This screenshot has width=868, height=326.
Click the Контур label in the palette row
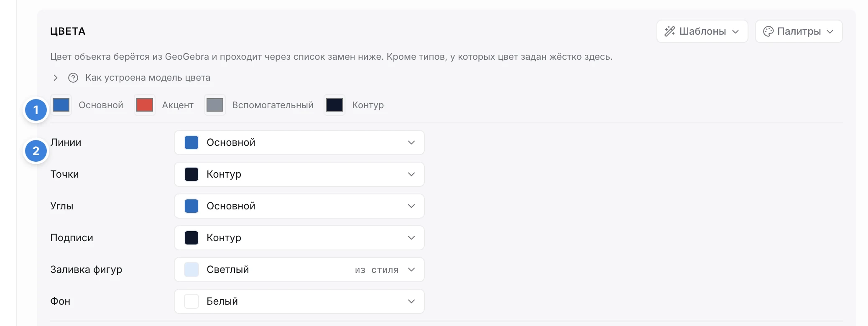368,105
